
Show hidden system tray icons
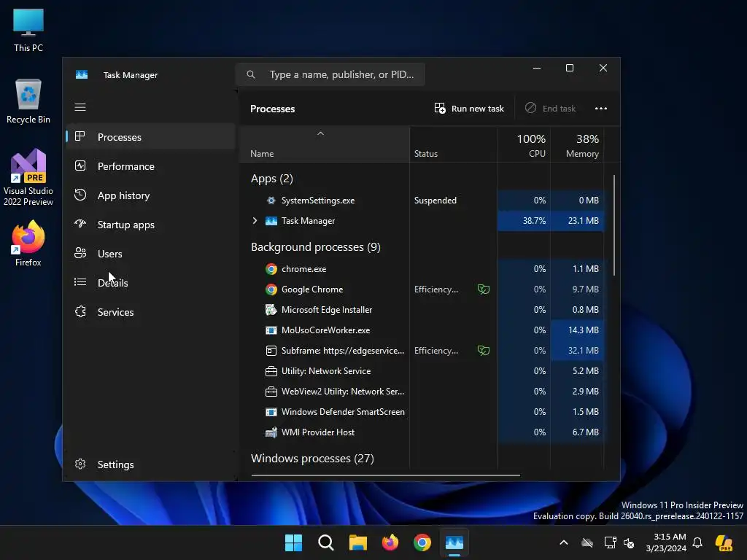coord(564,542)
